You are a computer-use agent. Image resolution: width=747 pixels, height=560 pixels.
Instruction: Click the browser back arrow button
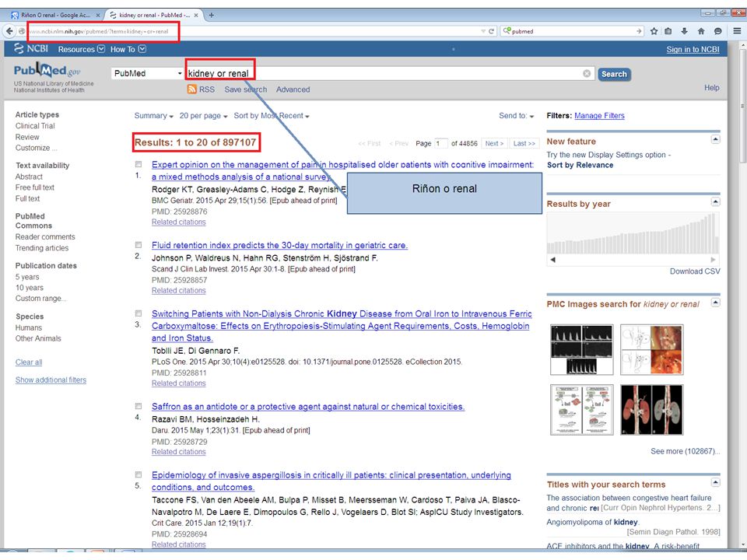coord(9,31)
